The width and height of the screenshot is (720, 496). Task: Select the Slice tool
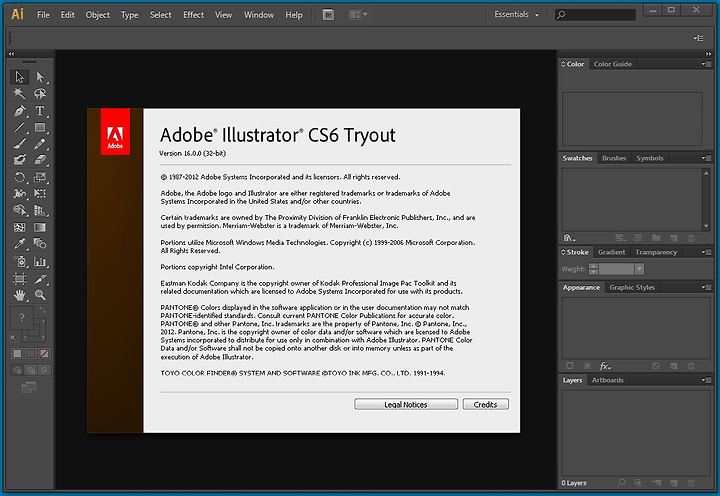point(40,278)
